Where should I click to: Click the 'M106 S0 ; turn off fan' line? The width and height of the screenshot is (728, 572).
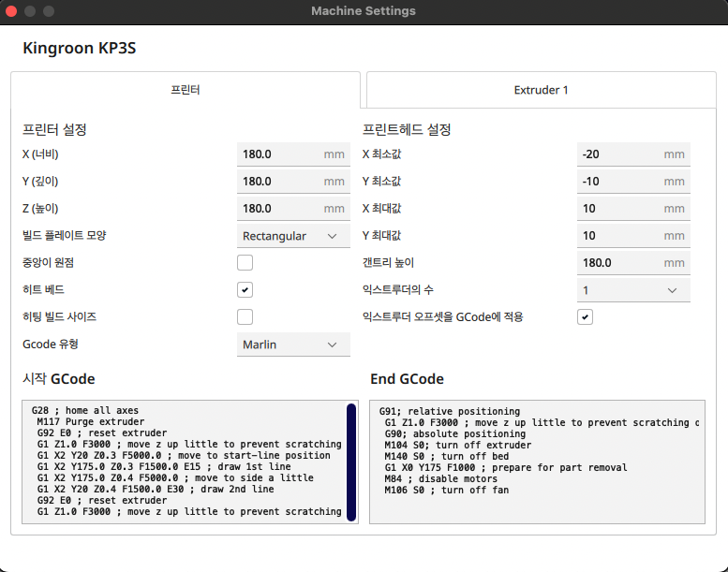click(446, 490)
